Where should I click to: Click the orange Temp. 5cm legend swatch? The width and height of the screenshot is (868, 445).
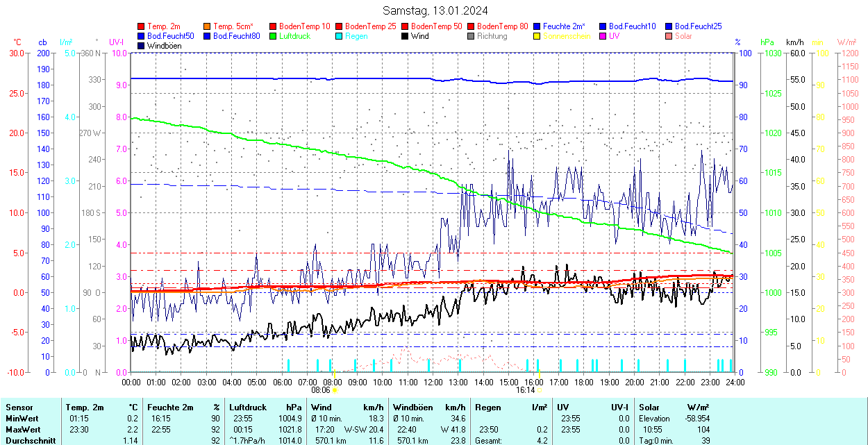(207, 26)
